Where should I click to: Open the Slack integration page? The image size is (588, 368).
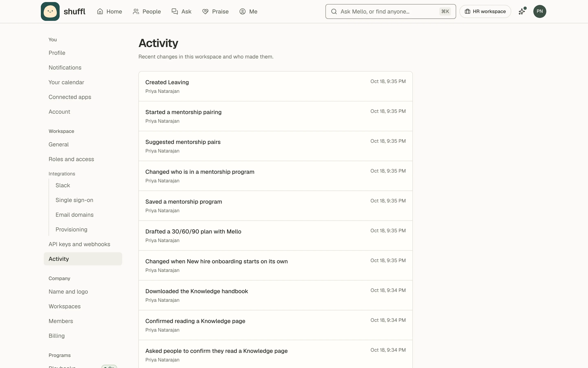86,185
